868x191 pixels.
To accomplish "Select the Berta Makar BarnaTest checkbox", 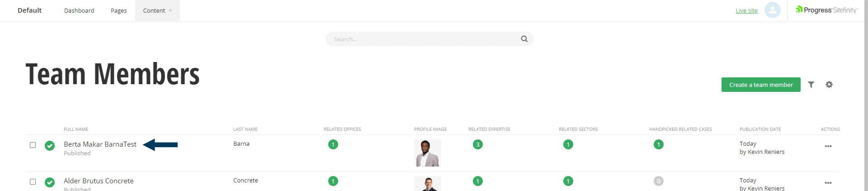I will point(33,145).
